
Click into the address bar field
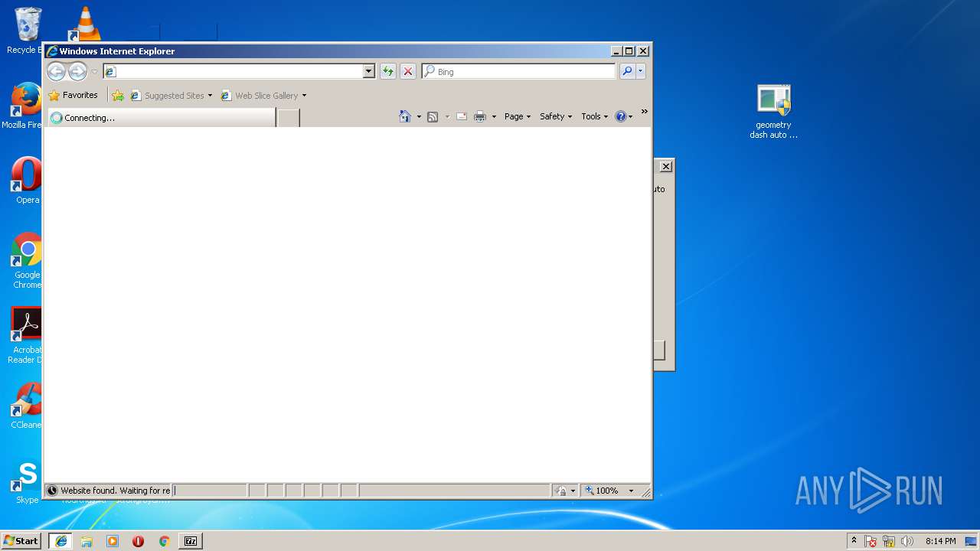[x=233, y=71]
